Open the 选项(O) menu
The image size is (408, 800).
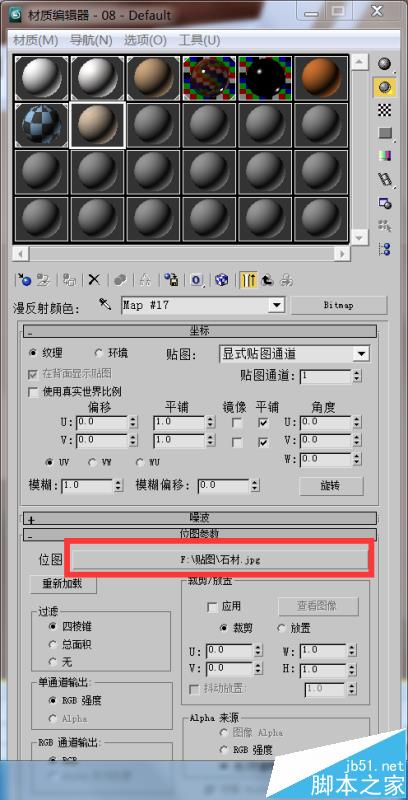145,40
